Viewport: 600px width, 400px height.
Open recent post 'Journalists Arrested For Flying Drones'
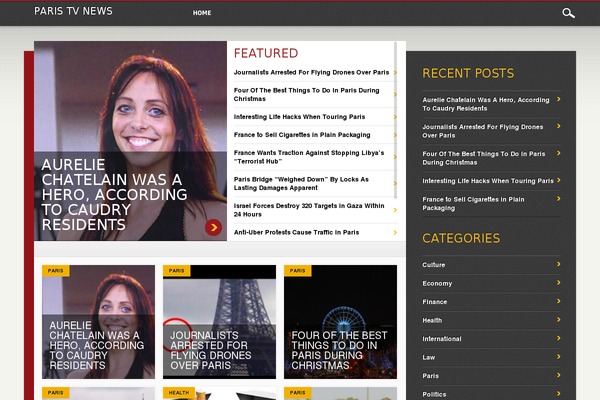(x=483, y=131)
